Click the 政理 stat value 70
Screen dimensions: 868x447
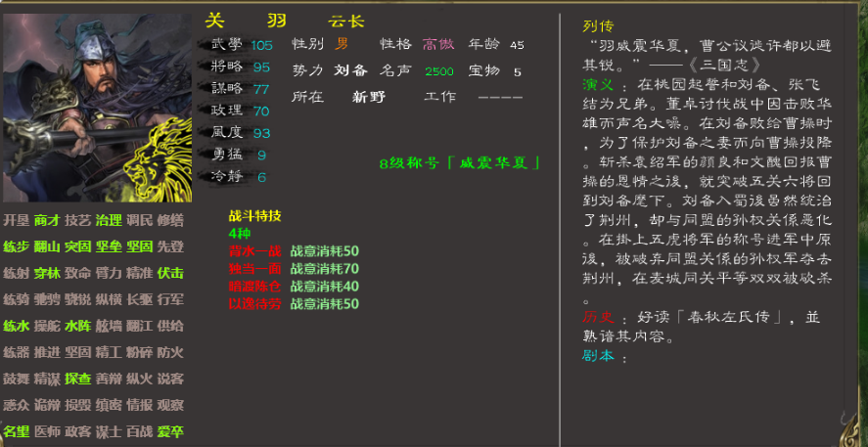pyautogui.click(x=261, y=112)
